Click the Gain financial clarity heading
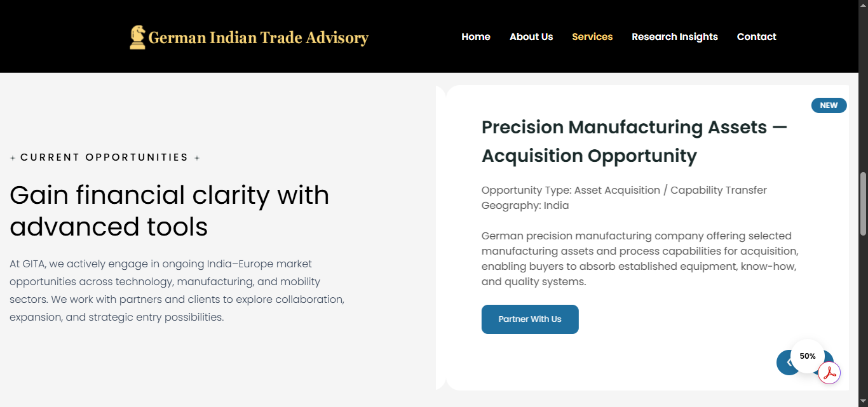Screen dimensions: 868x407 [169, 211]
